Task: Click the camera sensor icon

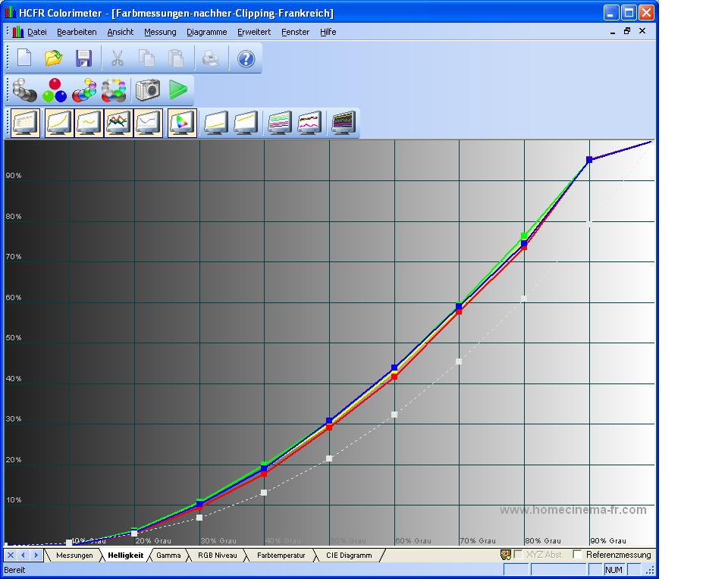Action: (148, 90)
